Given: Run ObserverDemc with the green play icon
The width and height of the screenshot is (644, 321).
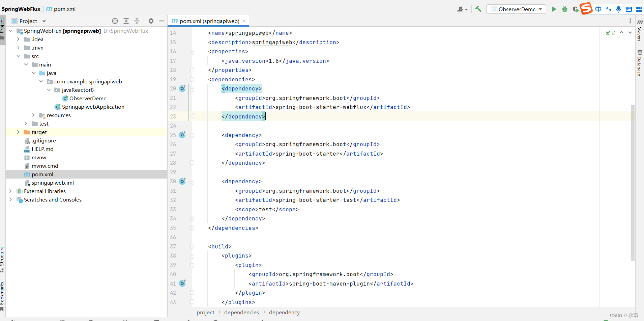Looking at the screenshot, I should point(554,9).
